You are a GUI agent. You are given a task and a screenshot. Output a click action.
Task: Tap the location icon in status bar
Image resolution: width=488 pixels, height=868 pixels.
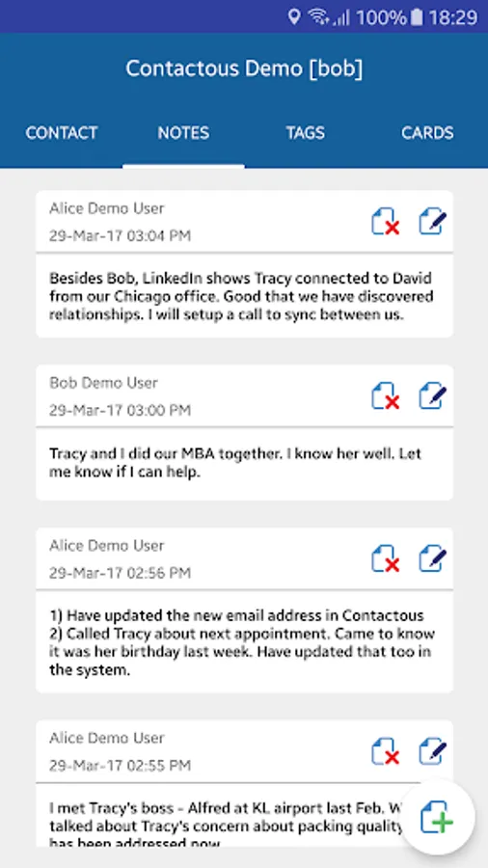pos(294,16)
